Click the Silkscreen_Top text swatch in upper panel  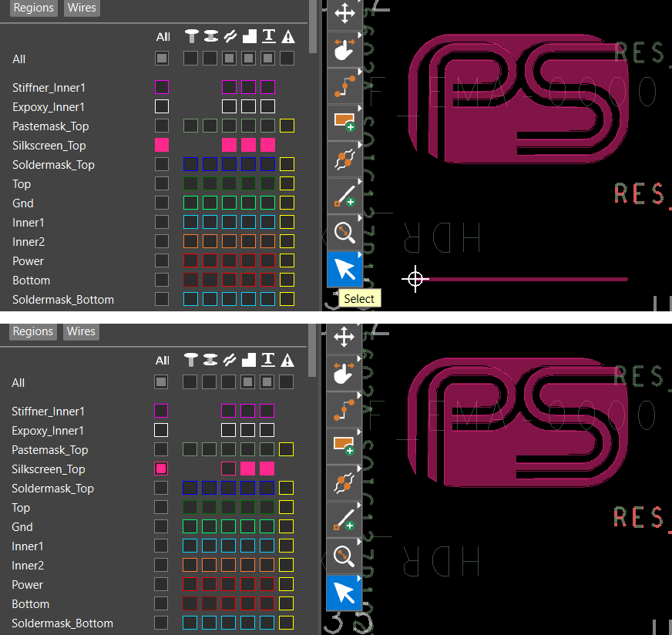click(x=267, y=145)
